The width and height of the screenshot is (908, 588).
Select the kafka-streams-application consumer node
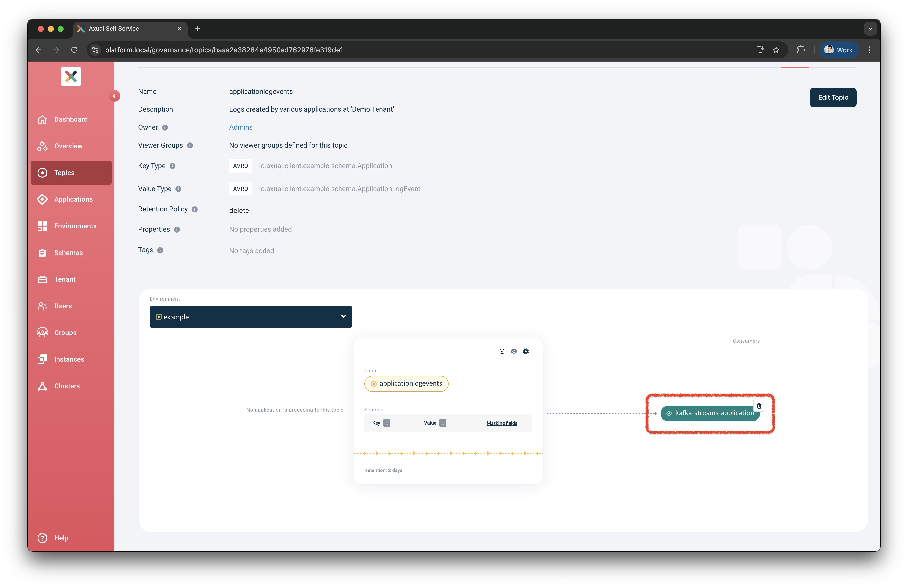tap(710, 413)
